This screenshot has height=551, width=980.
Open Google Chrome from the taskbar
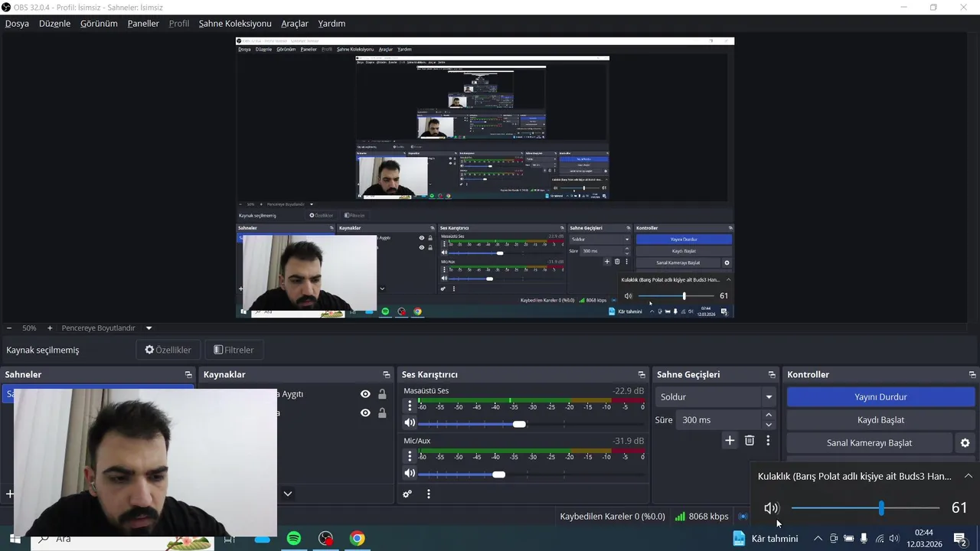coord(358,539)
